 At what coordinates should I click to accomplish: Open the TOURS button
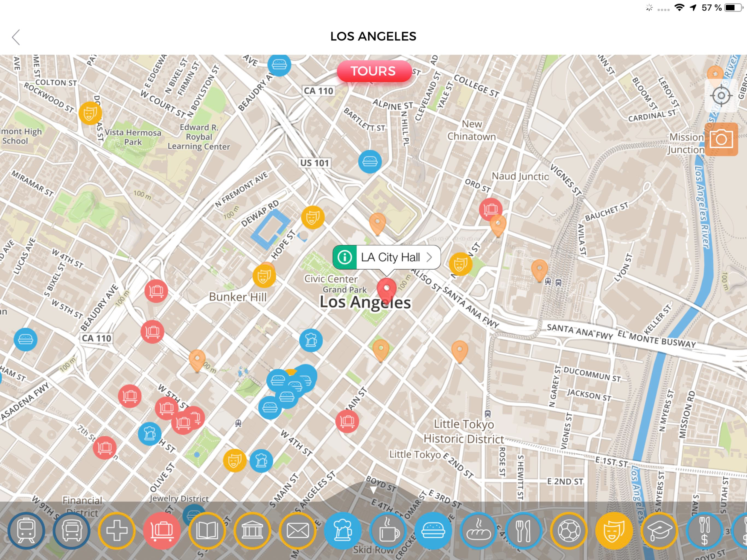(x=374, y=71)
